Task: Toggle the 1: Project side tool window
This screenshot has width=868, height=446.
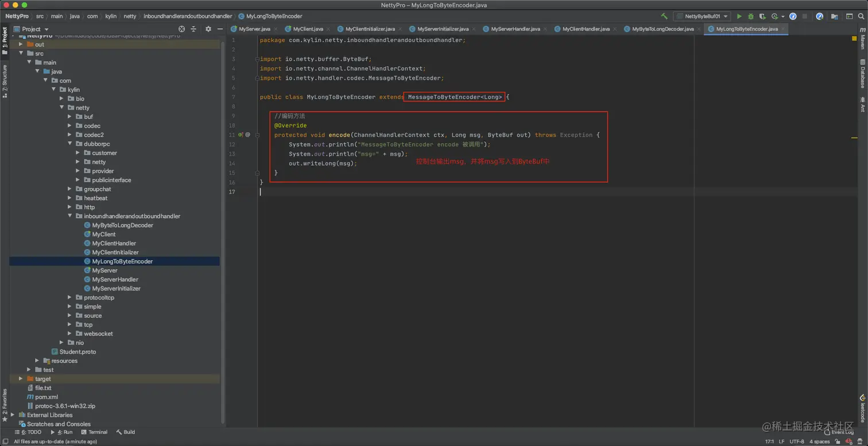Action: coord(5,40)
